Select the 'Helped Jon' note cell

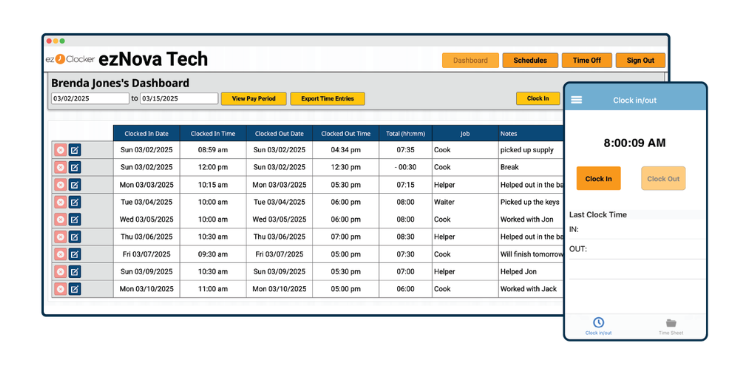531,272
